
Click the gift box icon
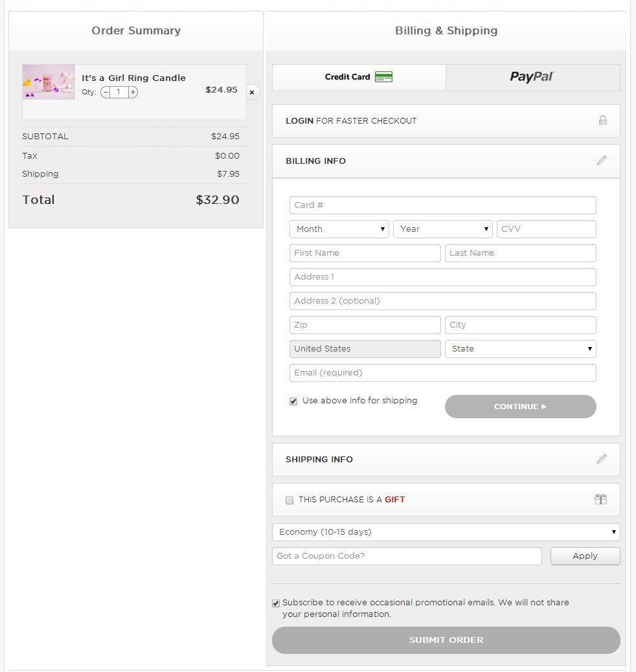(600, 499)
